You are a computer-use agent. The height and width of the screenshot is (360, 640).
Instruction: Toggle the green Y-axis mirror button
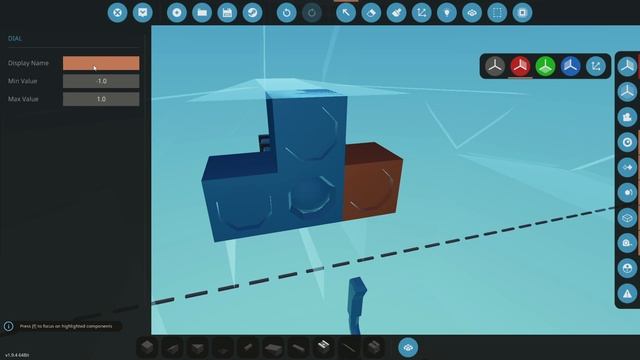point(546,66)
